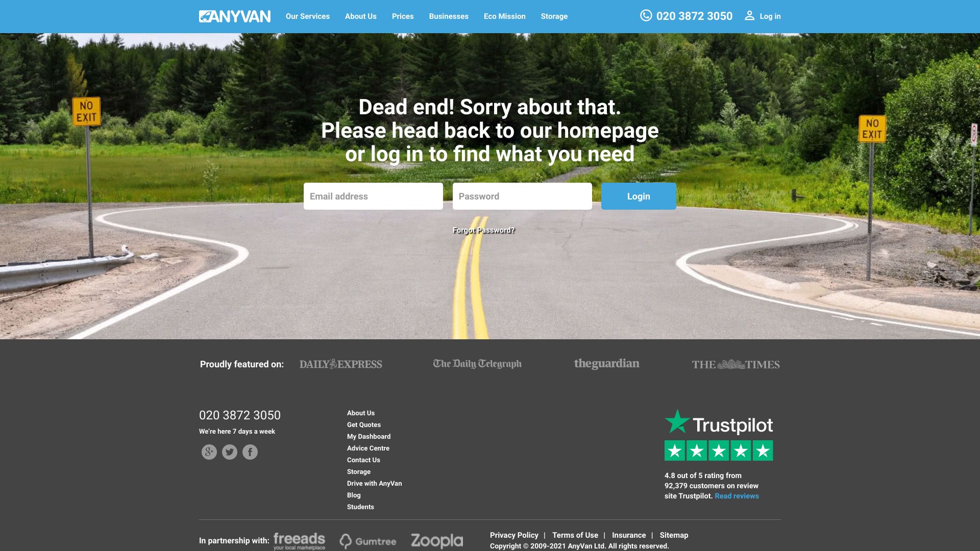Screen dimensions: 980x551
Task: Click the Prices navigation tab
Action: [403, 16]
